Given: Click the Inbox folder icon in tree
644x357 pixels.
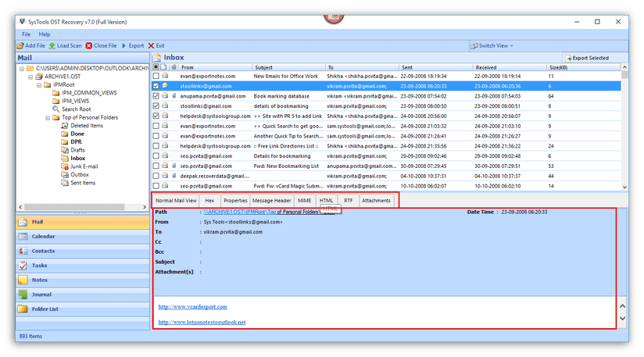Looking at the screenshot, I should [x=65, y=159].
